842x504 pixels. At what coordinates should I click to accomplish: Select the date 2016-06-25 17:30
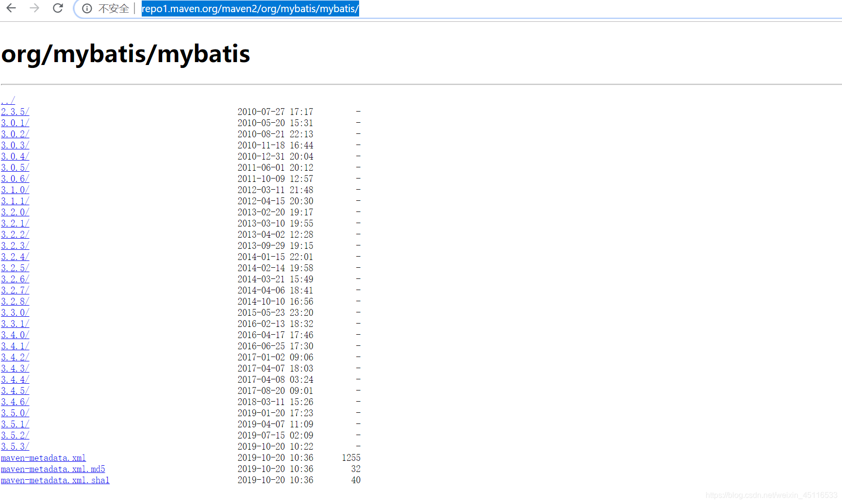point(275,346)
